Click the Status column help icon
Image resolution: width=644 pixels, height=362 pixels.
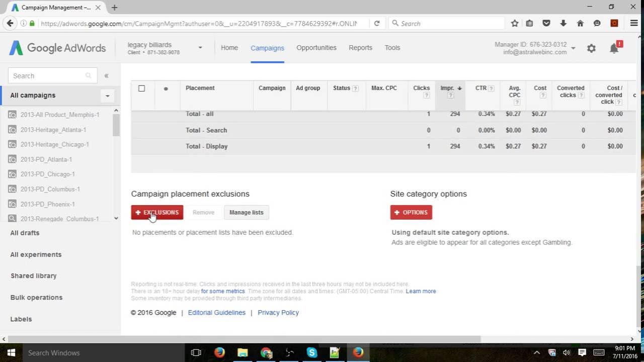[x=355, y=88]
